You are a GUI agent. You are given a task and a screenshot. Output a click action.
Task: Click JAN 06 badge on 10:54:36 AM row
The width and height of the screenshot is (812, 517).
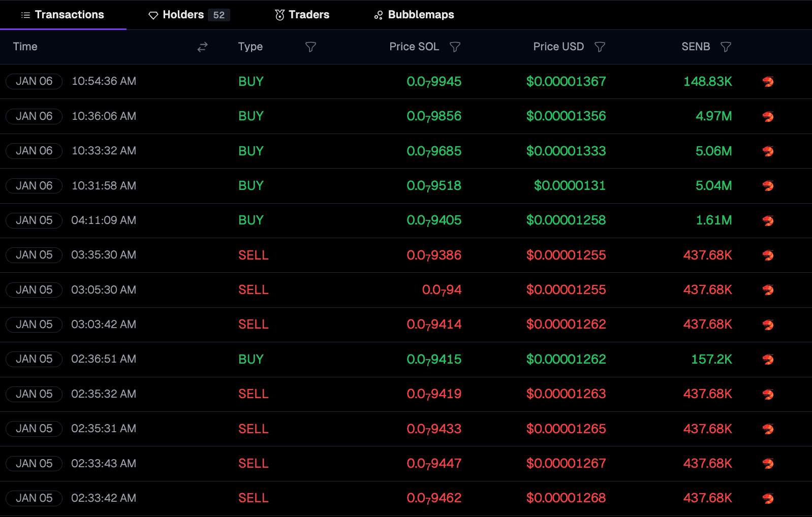coord(34,81)
